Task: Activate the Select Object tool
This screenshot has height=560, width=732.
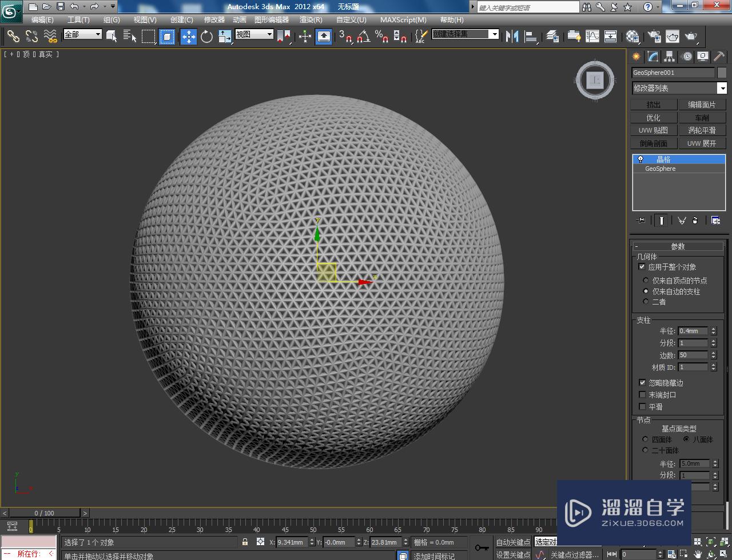Action: point(112,37)
